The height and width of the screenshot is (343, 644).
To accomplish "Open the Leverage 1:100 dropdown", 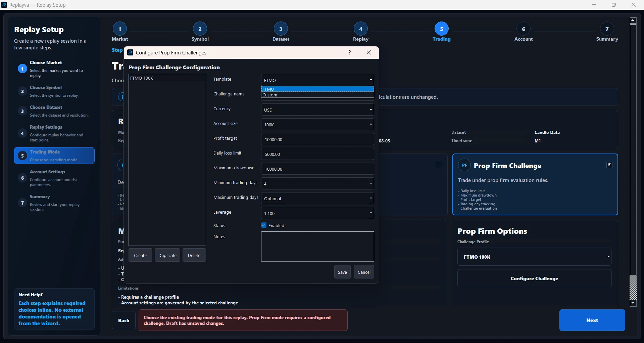I will point(317,213).
